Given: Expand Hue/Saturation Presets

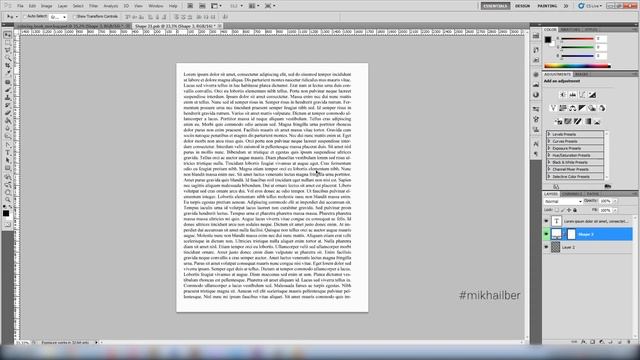Looking at the screenshot, I should pos(549,155).
